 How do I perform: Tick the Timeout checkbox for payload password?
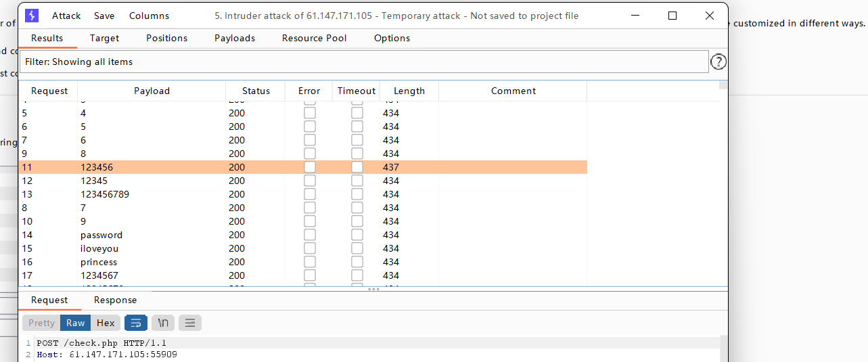coord(357,235)
